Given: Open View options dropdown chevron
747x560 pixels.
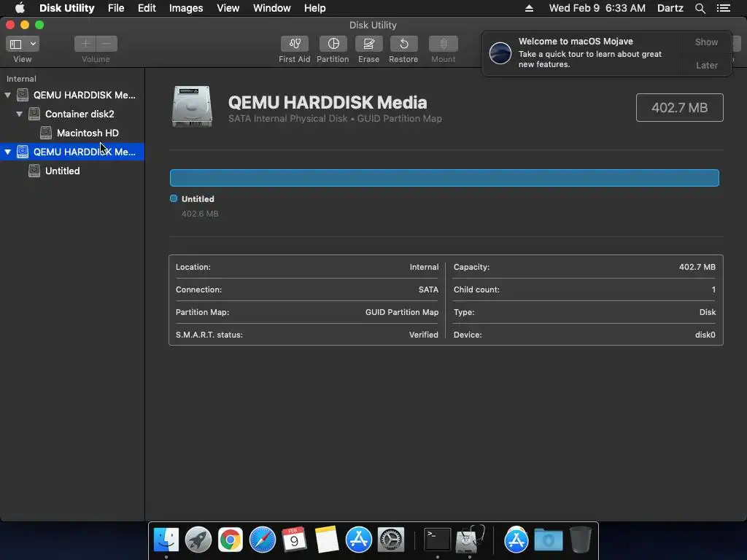Looking at the screenshot, I should (33, 44).
